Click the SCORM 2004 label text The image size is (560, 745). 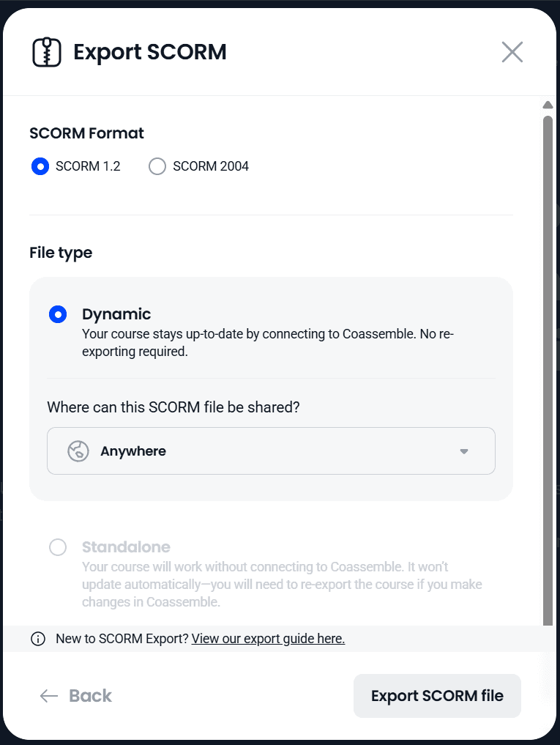[211, 166]
